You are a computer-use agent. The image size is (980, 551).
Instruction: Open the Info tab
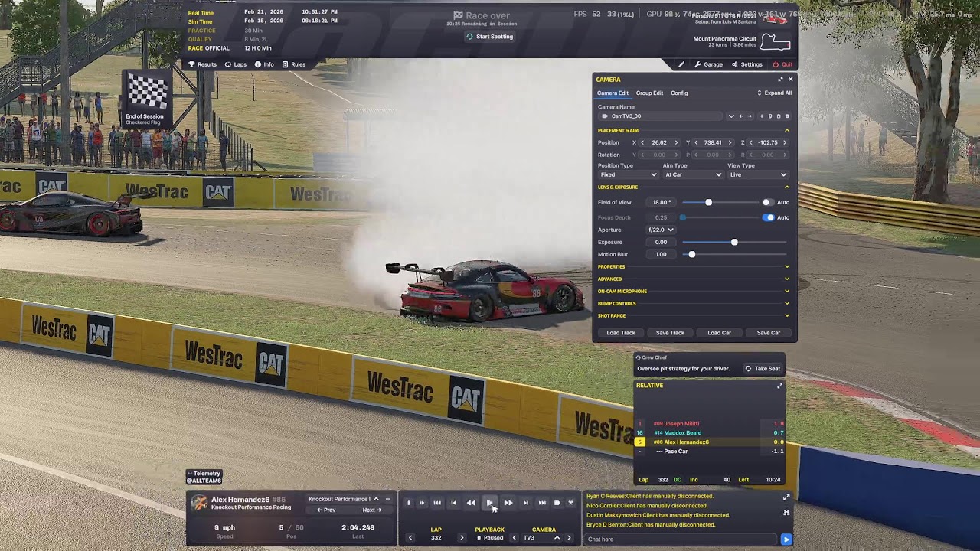pyautogui.click(x=264, y=64)
